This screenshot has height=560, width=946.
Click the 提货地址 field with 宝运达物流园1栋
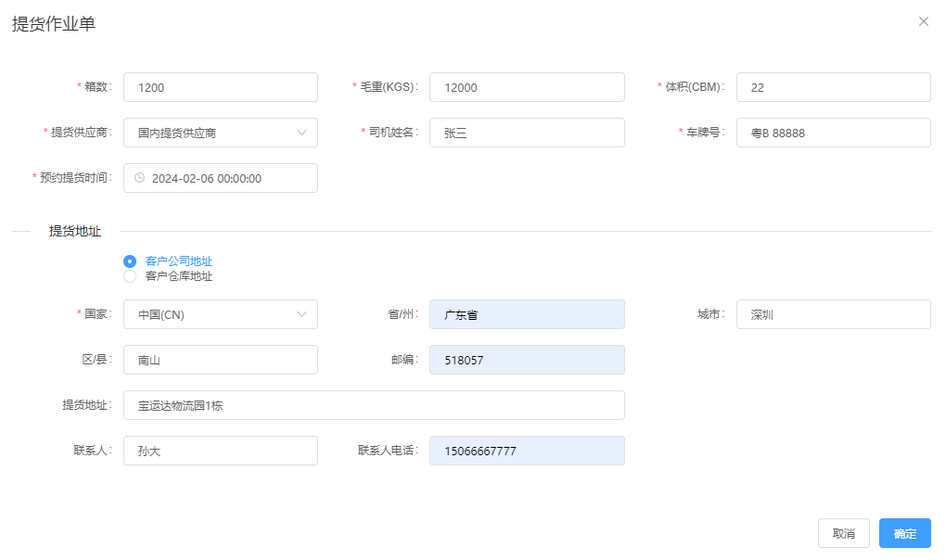374,405
